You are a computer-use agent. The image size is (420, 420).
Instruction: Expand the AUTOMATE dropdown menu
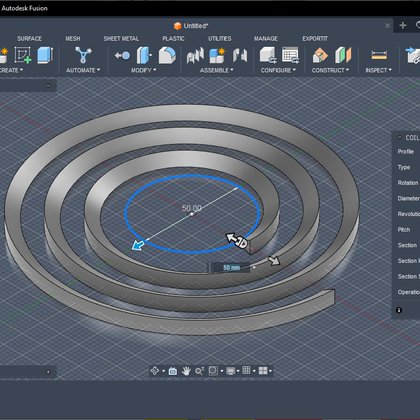[x=83, y=70]
